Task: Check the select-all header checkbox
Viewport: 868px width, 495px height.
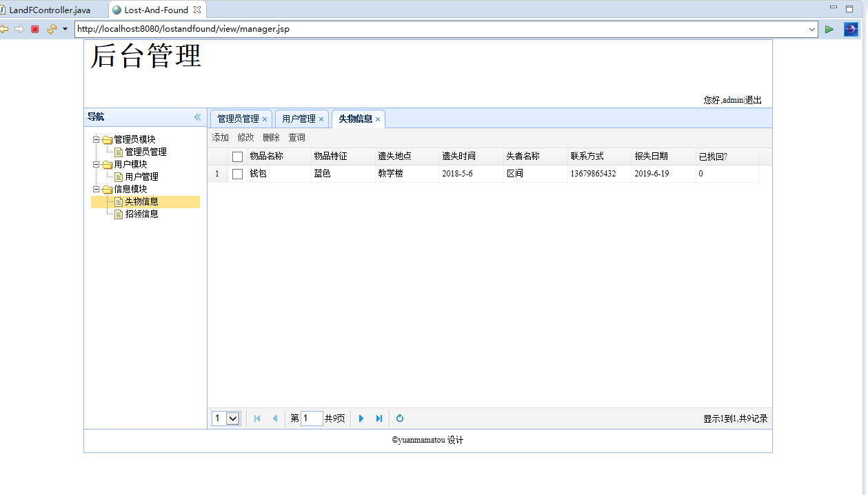Action: pyautogui.click(x=237, y=156)
